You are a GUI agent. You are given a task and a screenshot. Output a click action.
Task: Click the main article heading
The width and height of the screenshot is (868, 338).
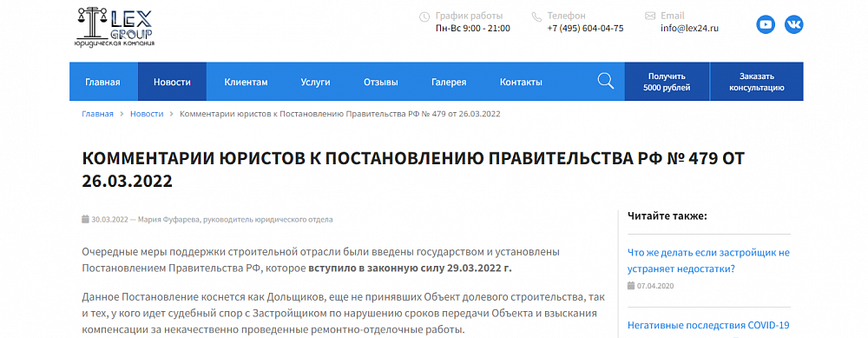pos(413,169)
